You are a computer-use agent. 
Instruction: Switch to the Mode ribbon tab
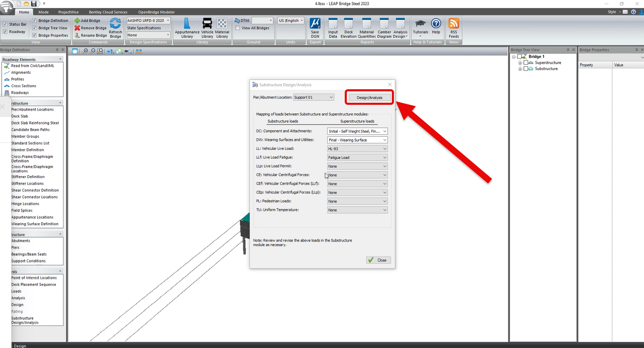click(x=43, y=12)
